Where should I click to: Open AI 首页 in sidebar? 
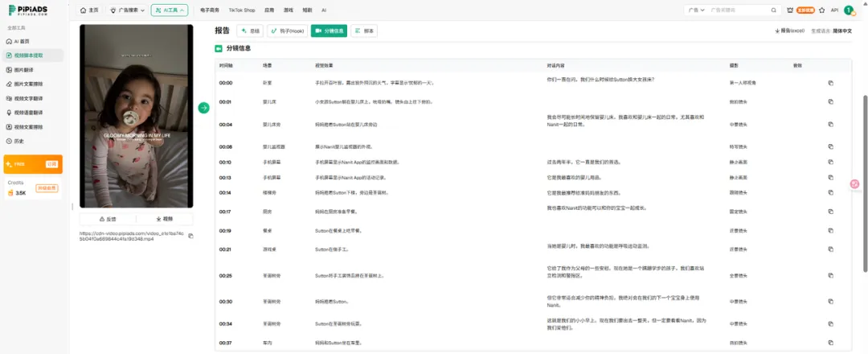[33, 42]
